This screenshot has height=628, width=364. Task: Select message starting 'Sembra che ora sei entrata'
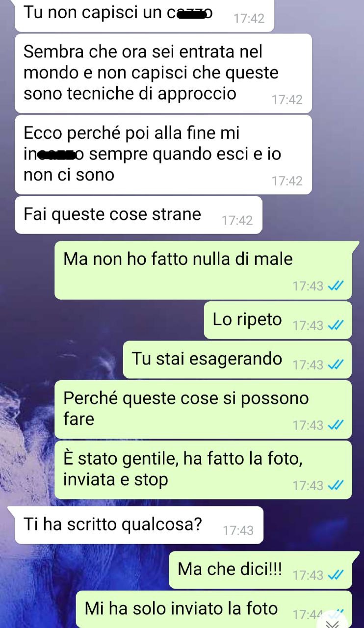pyautogui.click(x=163, y=73)
